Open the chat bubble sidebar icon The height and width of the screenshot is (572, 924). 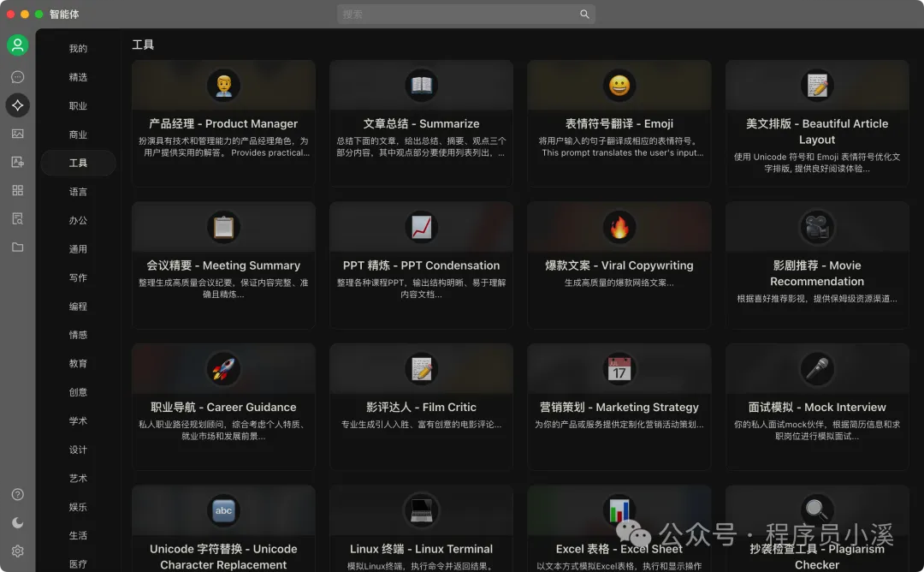pyautogui.click(x=18, y=77)
